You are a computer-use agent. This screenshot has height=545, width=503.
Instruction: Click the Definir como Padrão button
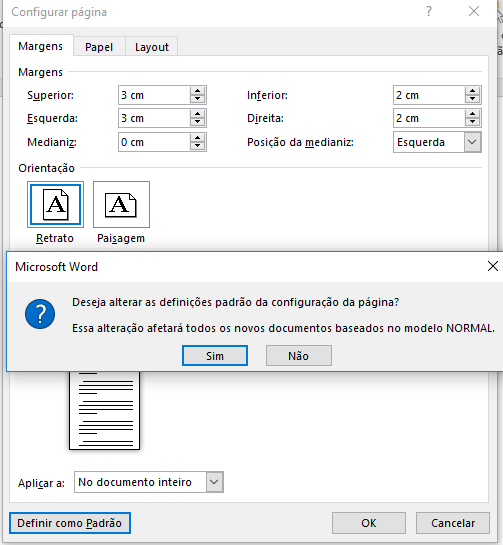point(70,523)
